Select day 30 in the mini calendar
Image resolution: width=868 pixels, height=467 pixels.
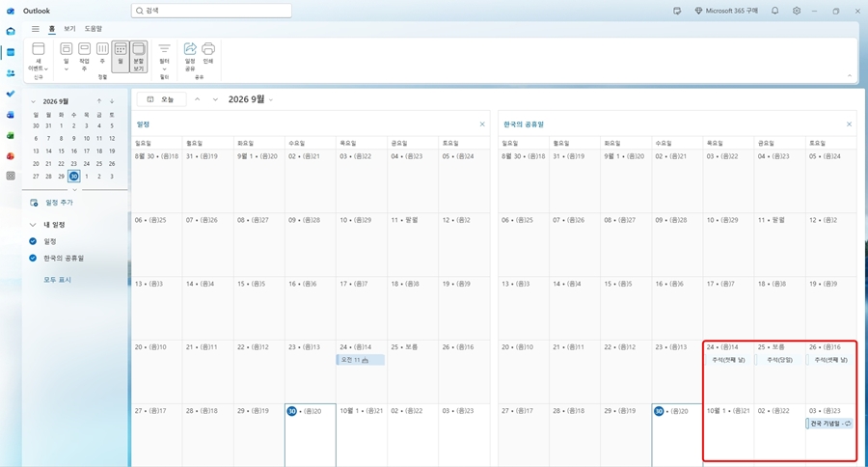pyautogui.click(x=73, y=177)
